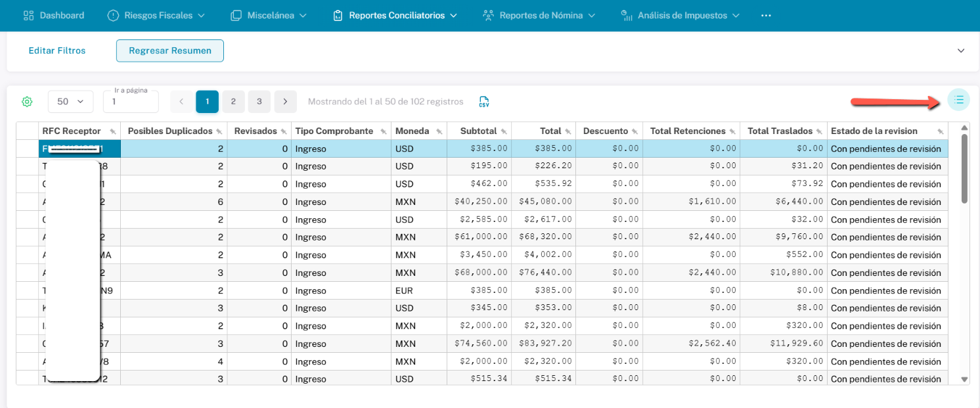Click the Regresar Resumen button

tap(170, 51)
